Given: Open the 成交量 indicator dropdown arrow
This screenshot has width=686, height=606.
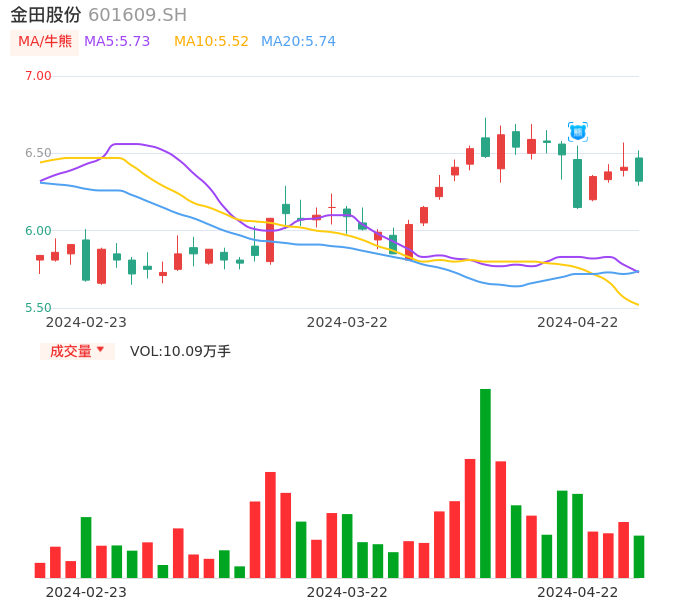Looking at the screenshot, I should 100,350.
